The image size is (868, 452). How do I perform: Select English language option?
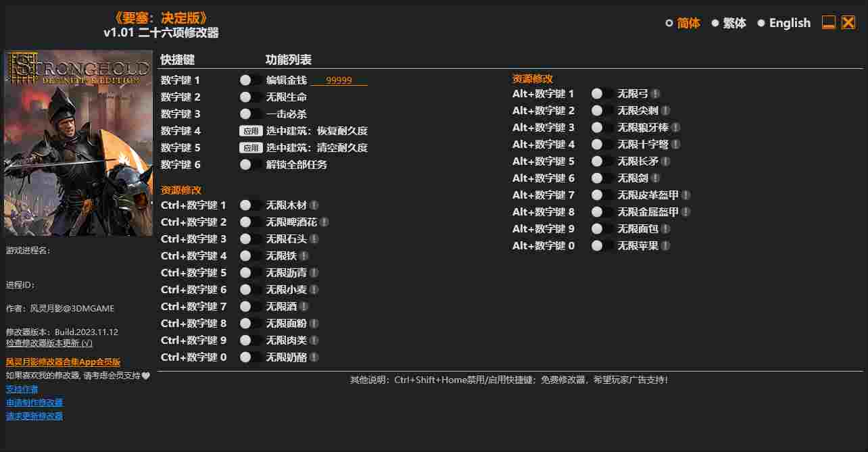pyautogui.click(x=784, y=23)
